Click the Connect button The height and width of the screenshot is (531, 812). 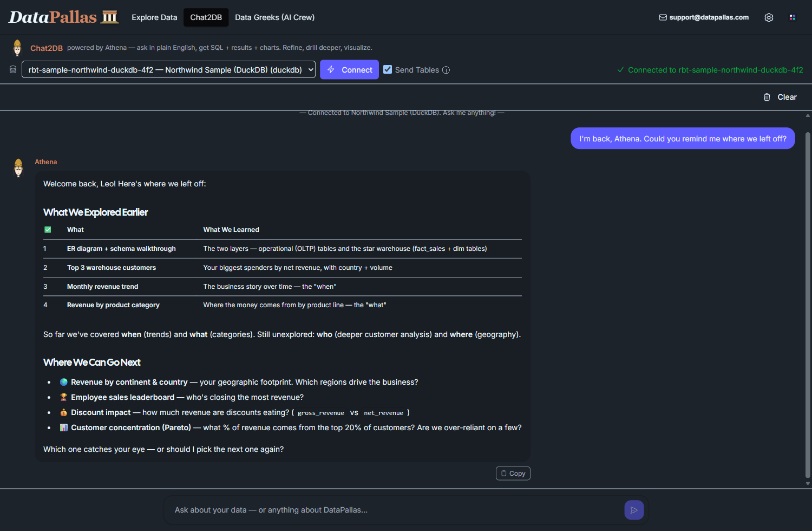(349, 69)
